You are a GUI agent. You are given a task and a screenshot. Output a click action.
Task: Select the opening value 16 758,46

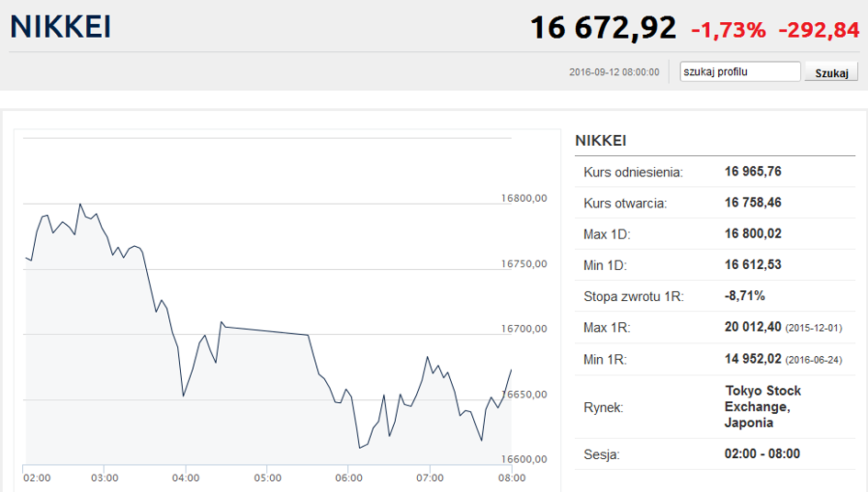(x=753, y=202)
